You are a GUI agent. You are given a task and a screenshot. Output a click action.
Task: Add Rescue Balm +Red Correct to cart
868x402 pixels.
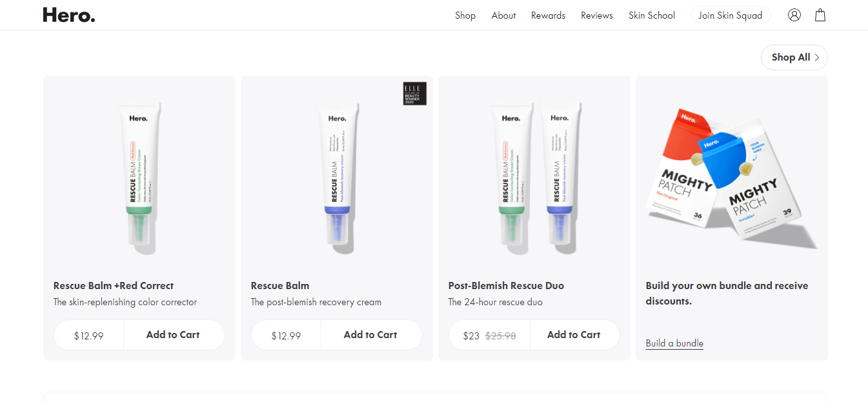click(x=173, y=335)
